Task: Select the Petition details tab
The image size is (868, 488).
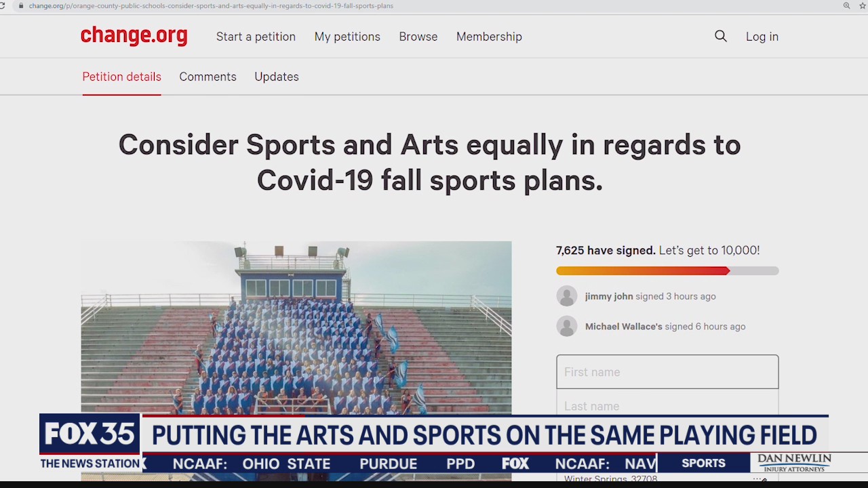Action: [122, 77]
